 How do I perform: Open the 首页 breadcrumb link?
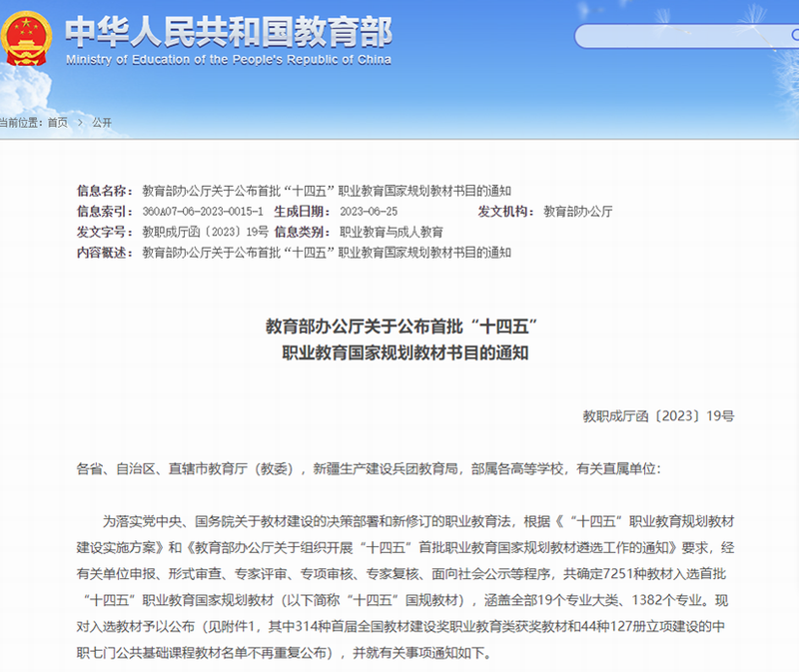point(58,122)
